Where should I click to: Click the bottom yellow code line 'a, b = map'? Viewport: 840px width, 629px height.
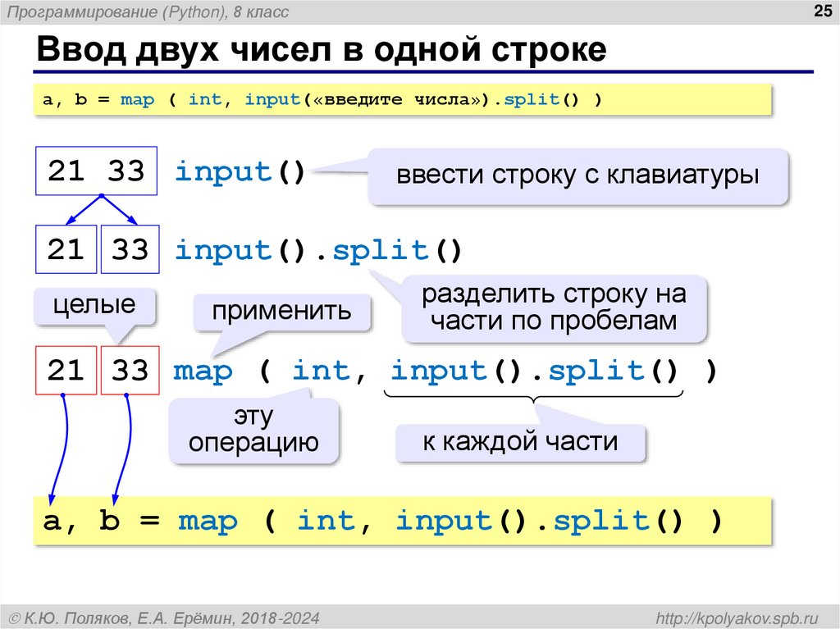402,521
